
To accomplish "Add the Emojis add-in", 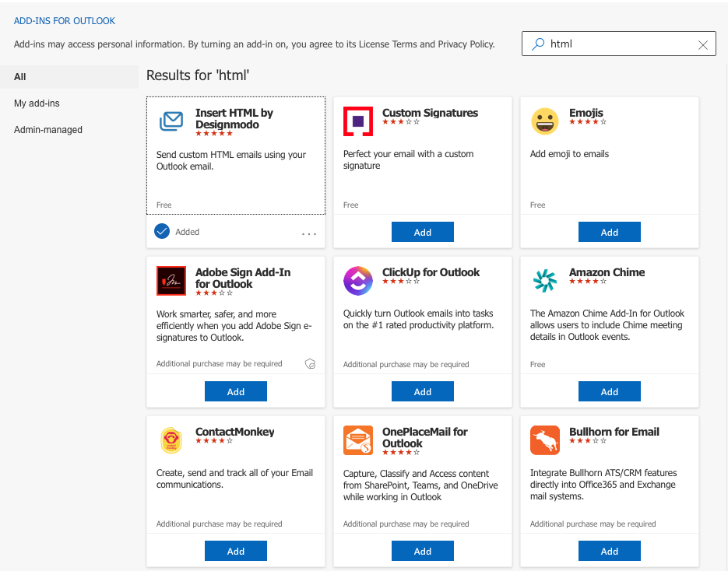I will 609,232.
